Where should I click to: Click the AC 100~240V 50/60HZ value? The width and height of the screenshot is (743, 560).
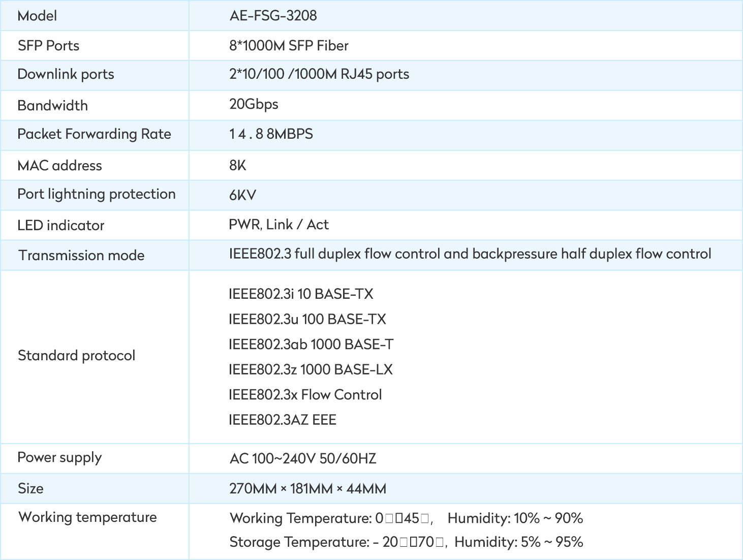coord(303,459)
